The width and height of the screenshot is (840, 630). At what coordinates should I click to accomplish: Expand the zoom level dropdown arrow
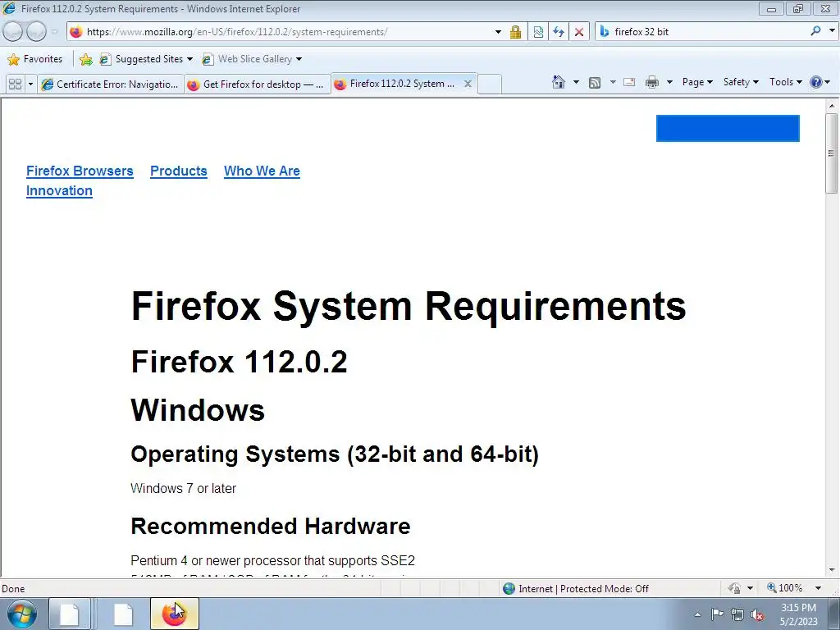tap(818, 588)
